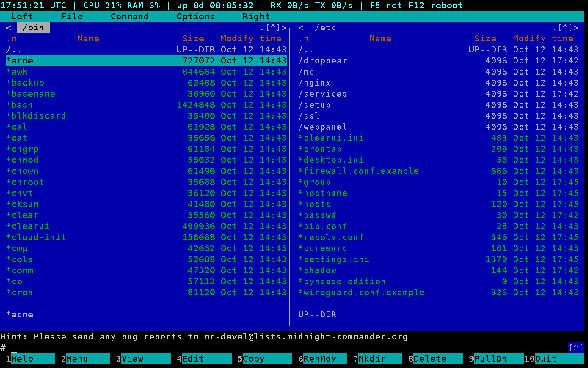The width and height of the screenshot is (588, 368).
Task: Select the blkdiscard file in left panel
Action: [x=146, y=116]
